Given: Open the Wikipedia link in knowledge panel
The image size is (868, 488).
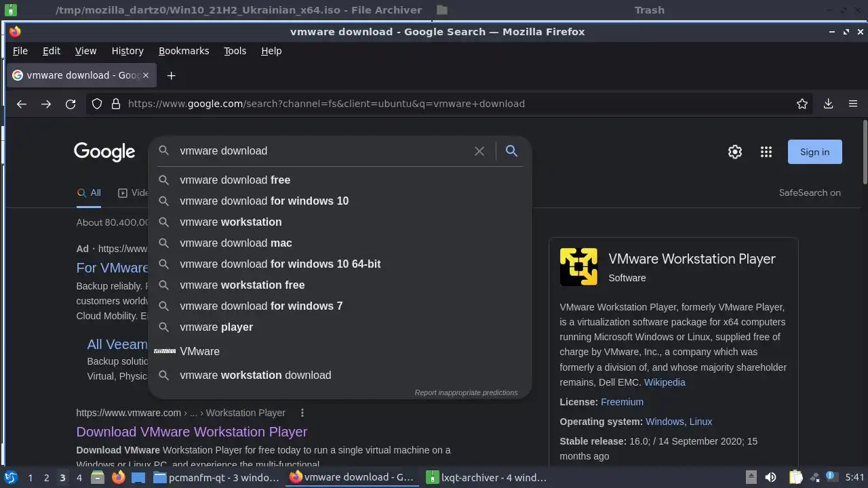Looking at the screenshot, I should click(x=665, y=382).
